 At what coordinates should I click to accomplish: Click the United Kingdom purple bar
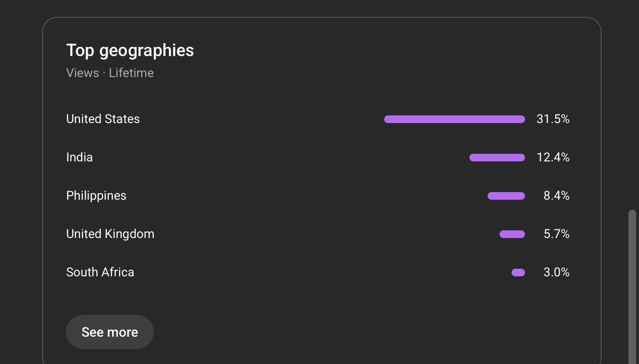pos(512,234)
